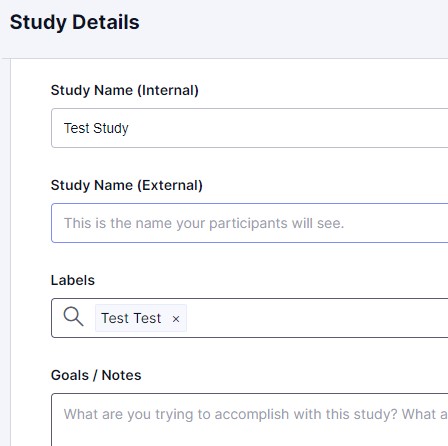The width and height of the screenshot is (448, 446).
Task: Click the Goals / Notes heading
Action: (96, 375)
